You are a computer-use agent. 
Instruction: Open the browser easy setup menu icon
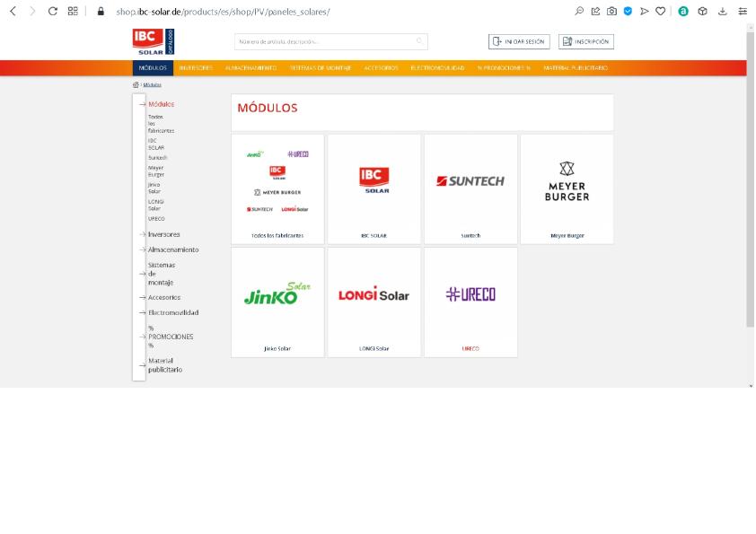743,11
